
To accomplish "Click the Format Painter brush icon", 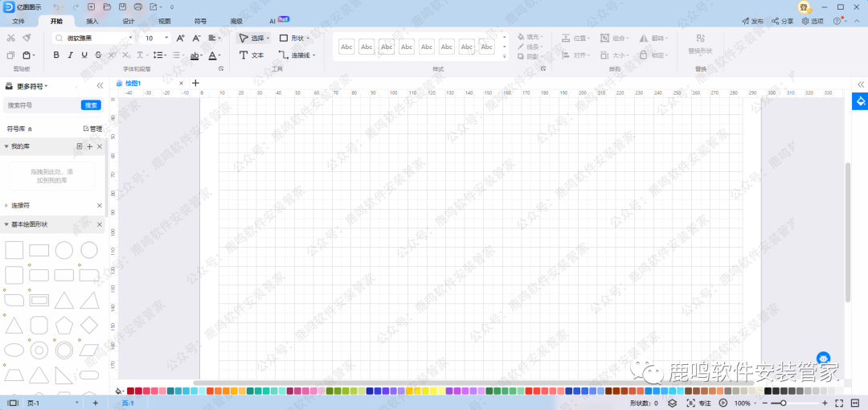I will tap(27, 38).
